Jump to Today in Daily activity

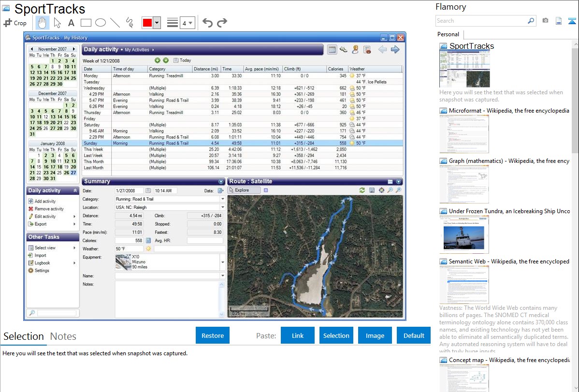(182, 60)
